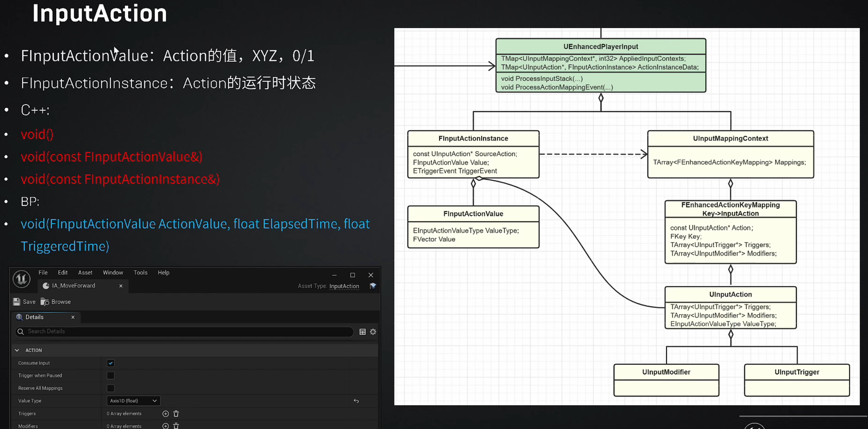
Task: Reset Value Type to default arrow
Action: pos(356,401)
